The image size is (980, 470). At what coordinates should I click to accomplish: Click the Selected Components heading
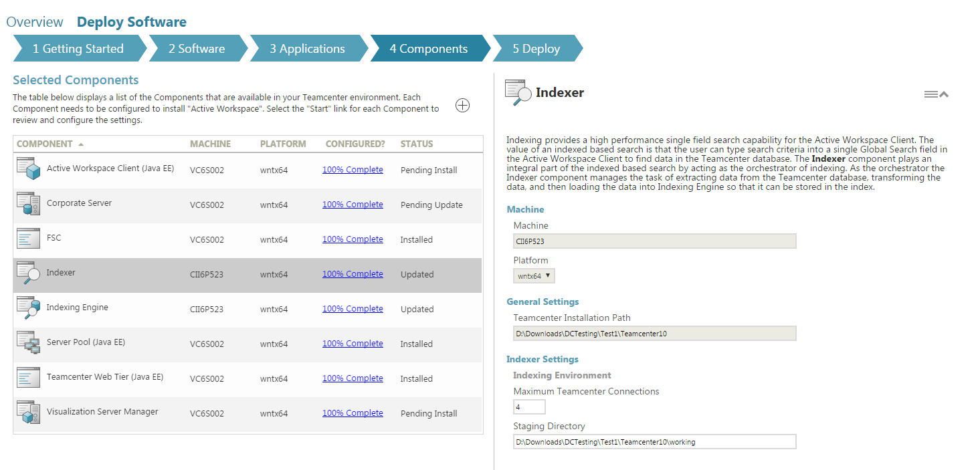pos(76,80)
